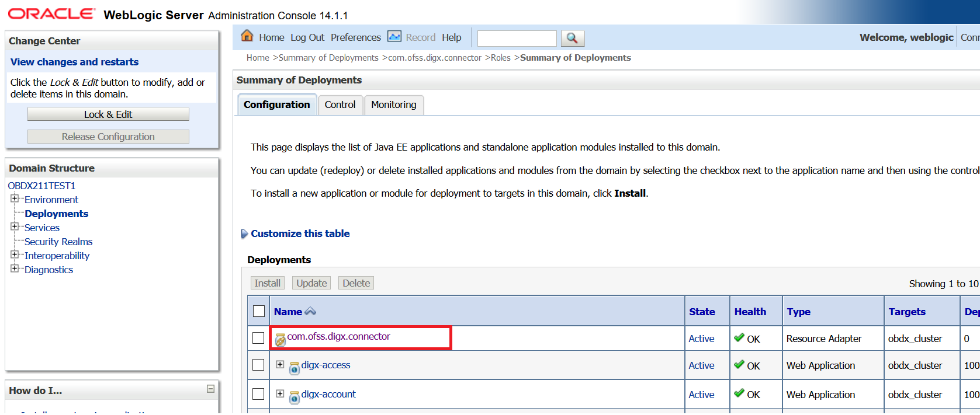Viewport: 980px width, 415px height.
Task: Check the digx-account row checkbox
Action: tap(258, 394)
